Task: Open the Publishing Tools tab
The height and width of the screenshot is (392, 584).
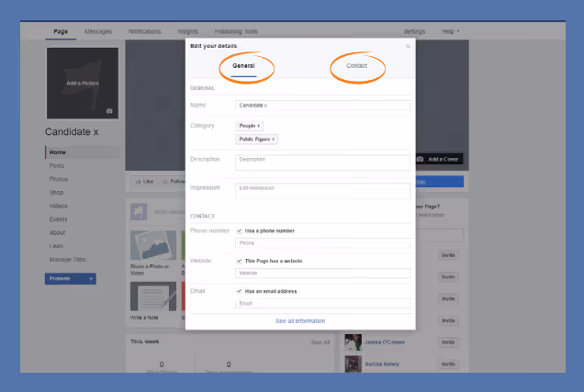Action: click(x=236, y=31)
